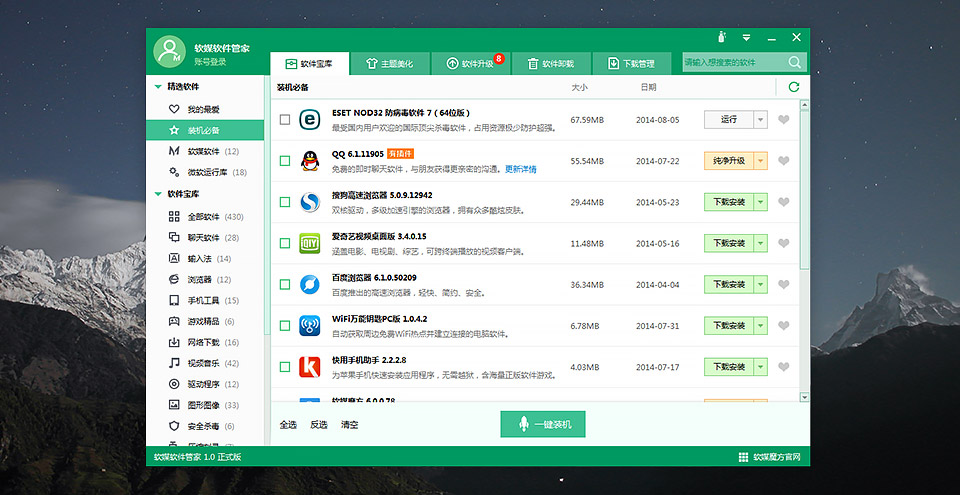Favorite WiFi万能钥匙 with heart icon

[x=784, y=325]
